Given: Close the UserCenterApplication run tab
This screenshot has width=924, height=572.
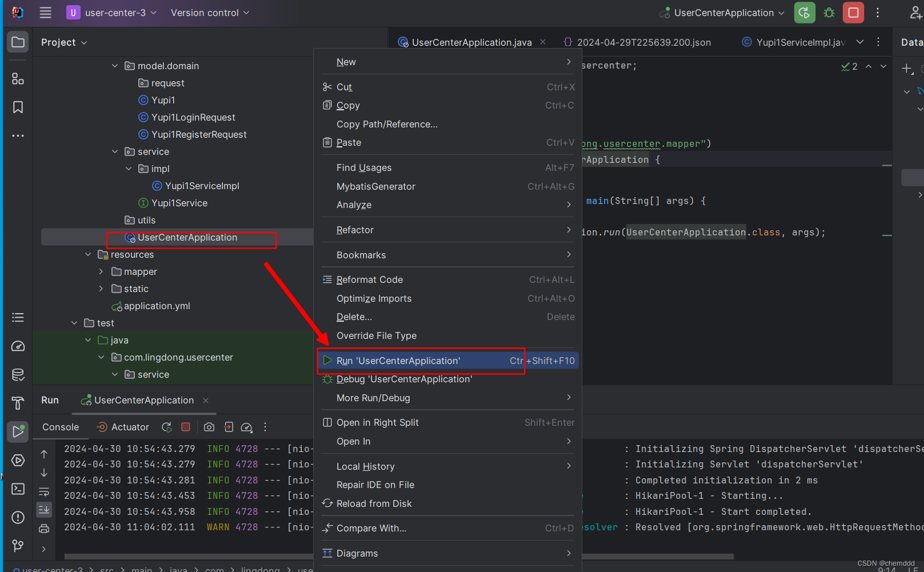Looking at the screenshot, I should (x=206, y=401).
